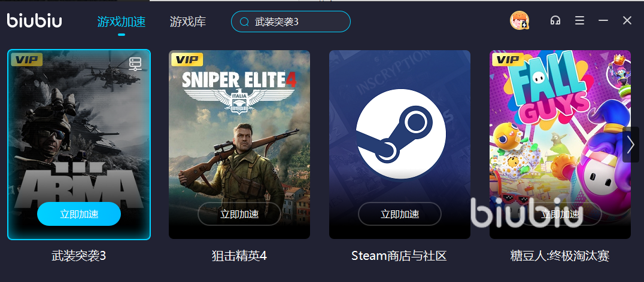Start 立即加速 for Fall Guys
This screenshot has height=282, width=644.
560,214
